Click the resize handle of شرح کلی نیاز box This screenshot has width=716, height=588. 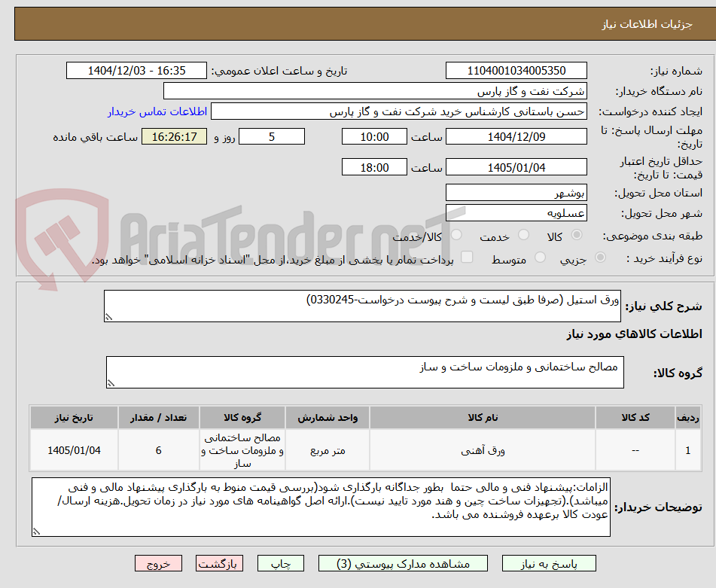click(x=108, y=317)
